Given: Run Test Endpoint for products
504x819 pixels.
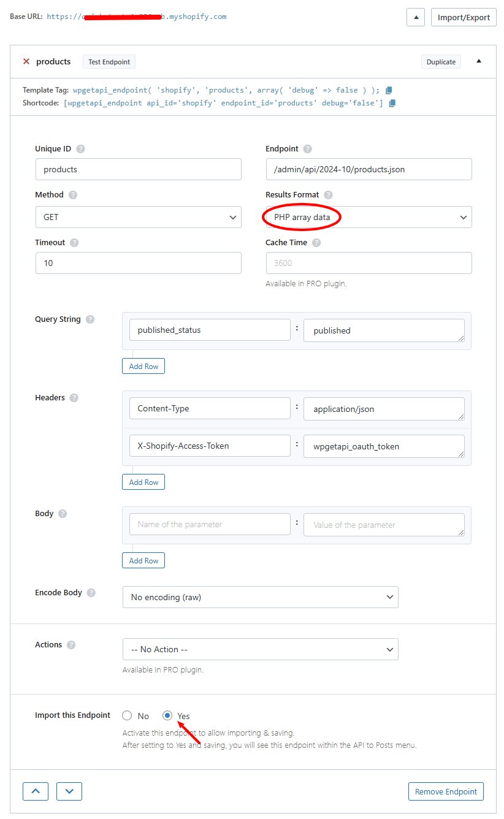Looking at the screenshot, I should click(x=109, y=61).
